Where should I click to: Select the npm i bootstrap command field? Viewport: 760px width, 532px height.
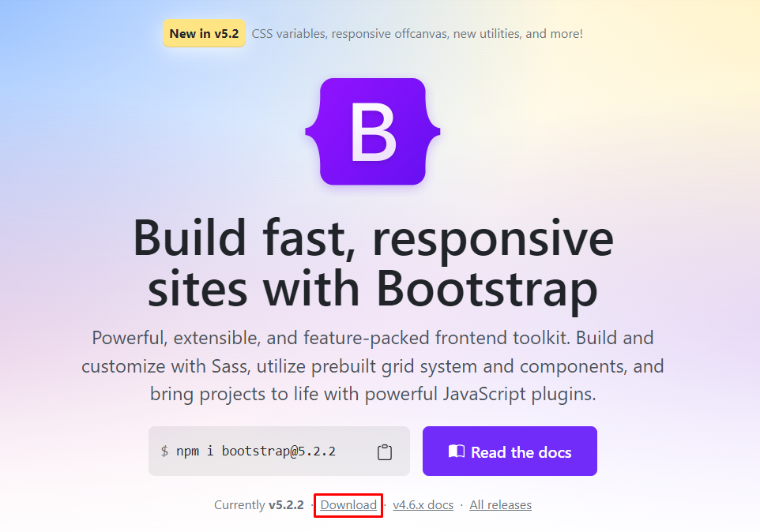pos(261,451)
